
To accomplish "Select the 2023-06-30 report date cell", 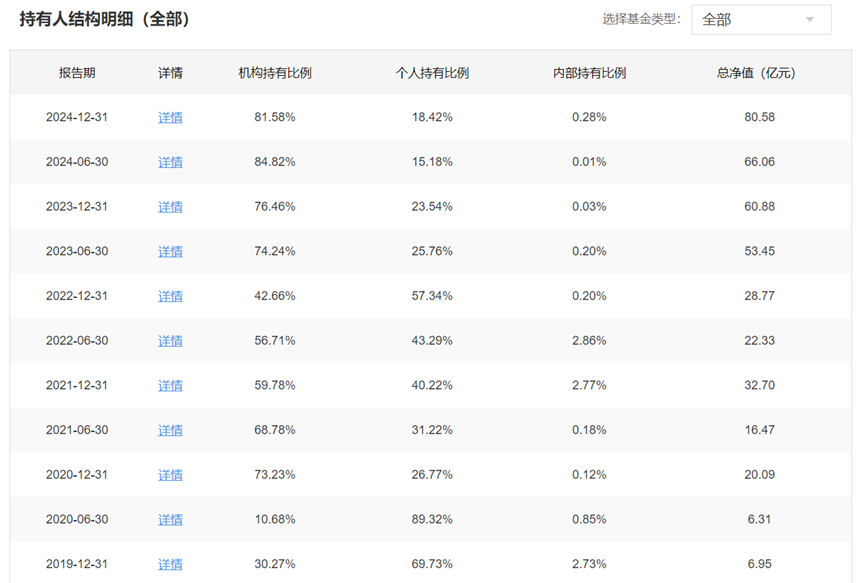I will click(x=77, y=251).
